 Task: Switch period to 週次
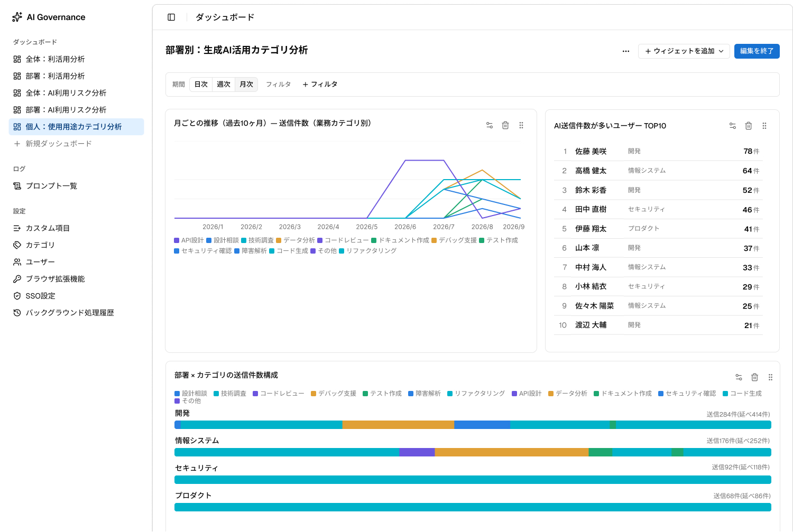[224, 85]
